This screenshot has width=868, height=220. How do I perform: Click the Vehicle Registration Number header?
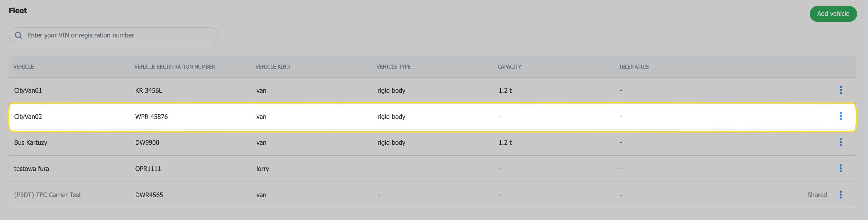coord(174,67)
